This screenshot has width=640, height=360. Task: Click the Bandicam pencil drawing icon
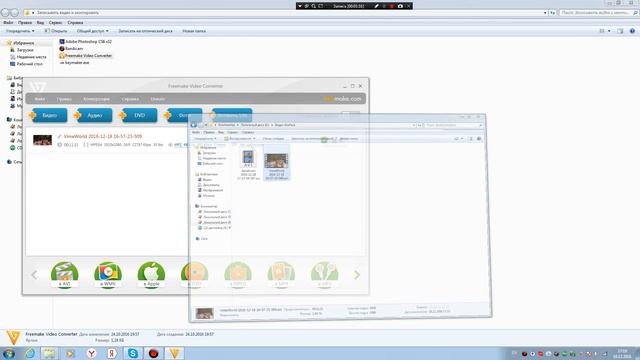(x=376, y=6)
